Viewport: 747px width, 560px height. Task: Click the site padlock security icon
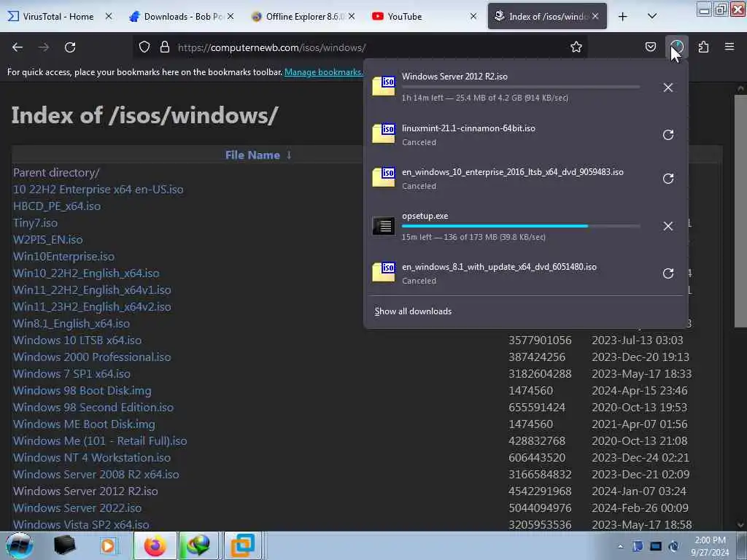pos(165,47)
